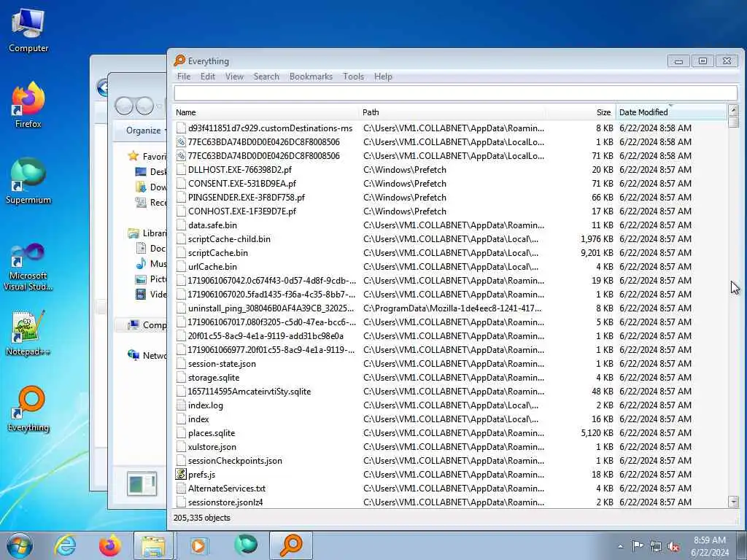Click Favorites star in Explorer window
Image resolution: width=747 pixels, height=560 pixels.
(x=133, y=156)
